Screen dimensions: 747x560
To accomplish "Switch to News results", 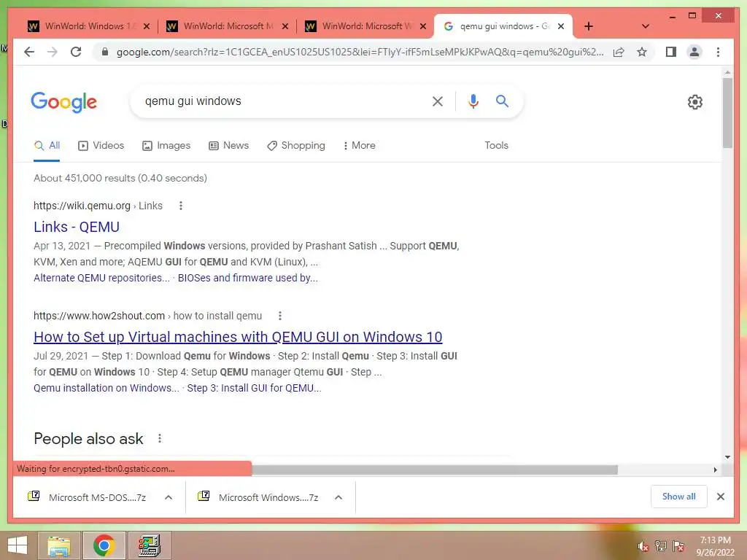I will coord(228,146).
